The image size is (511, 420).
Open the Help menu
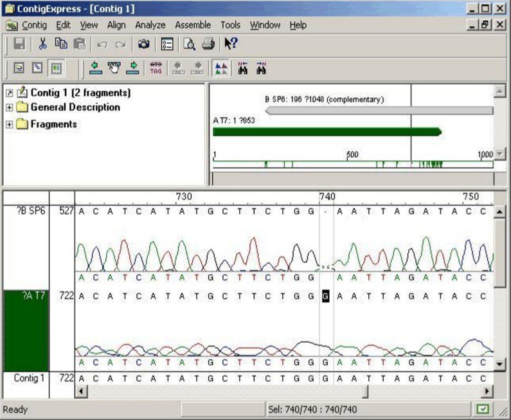click(x=298, y=25)
